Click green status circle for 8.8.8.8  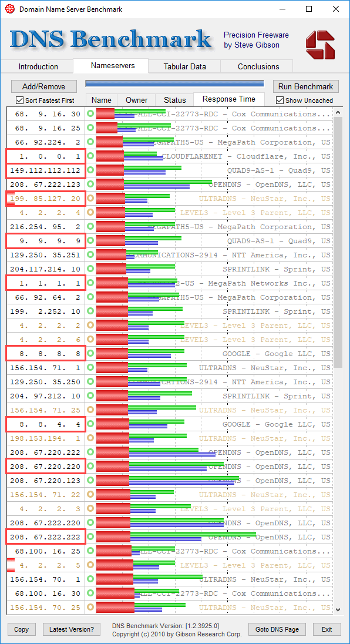point(90,354)
